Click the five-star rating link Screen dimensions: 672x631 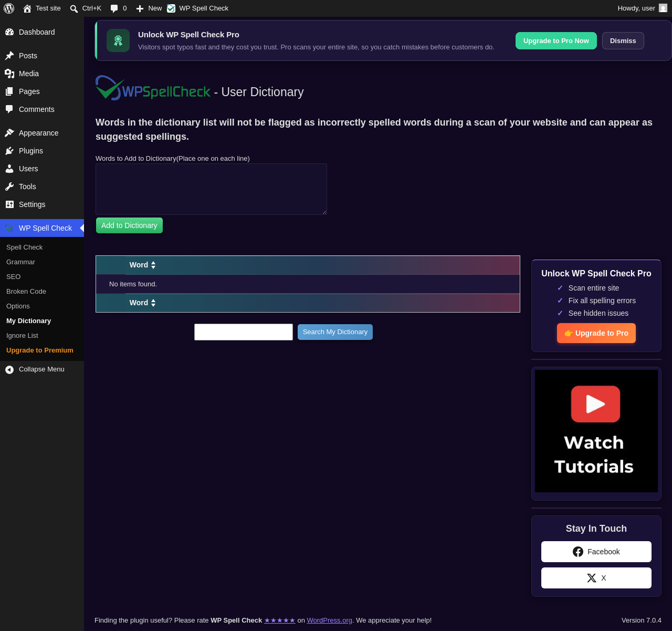[x=280, y=620]
